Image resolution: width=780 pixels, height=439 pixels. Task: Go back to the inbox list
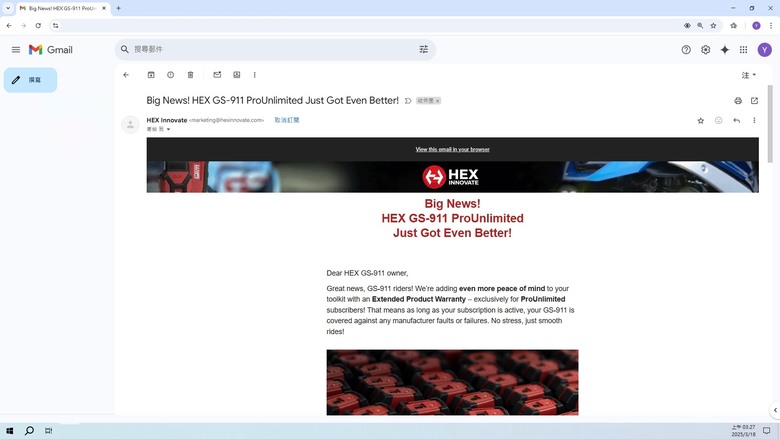pyautogui.click(x=126, y=75)
